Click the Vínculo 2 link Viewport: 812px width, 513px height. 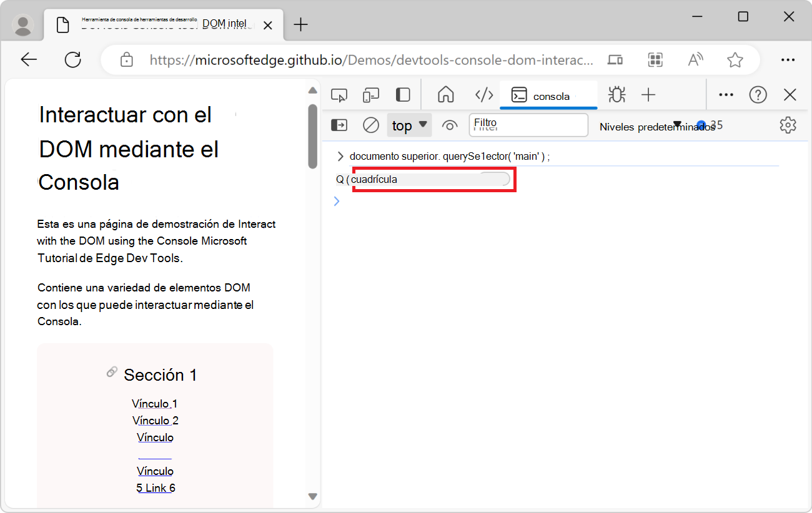[x=155, y=420]
